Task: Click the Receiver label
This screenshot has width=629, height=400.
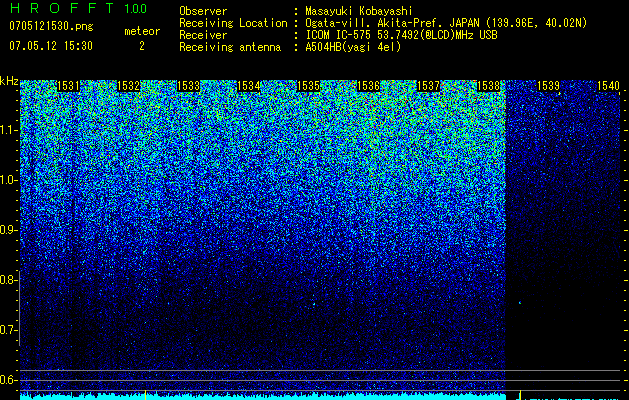Action: (203, 35)
